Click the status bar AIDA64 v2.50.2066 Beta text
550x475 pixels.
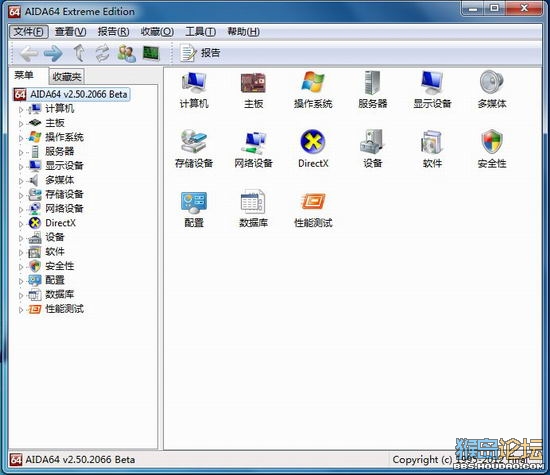tap(80, 460)
